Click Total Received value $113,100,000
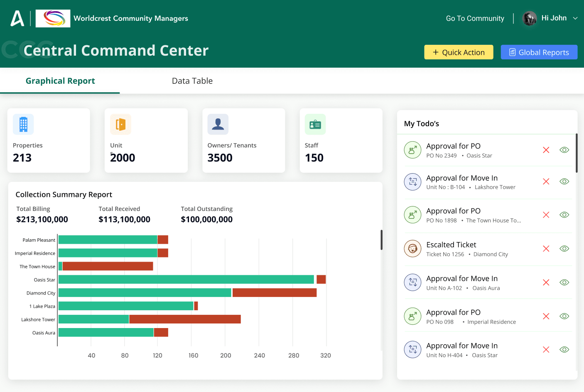This screenshot has width=584, height=392. (x=125, y=219)
